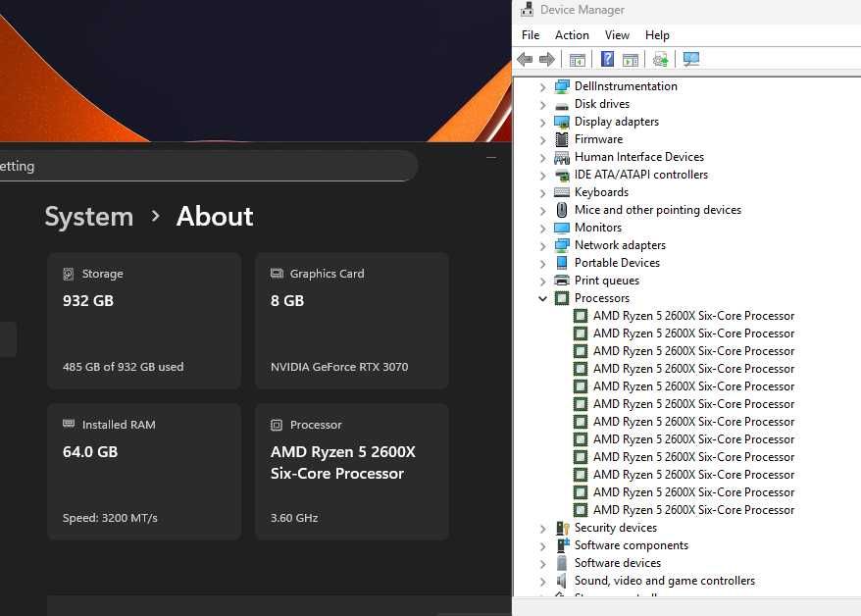This screenshot has height=616, width=861.
Task: Click the Storage icon in Settings card
Action: (68, 274)
